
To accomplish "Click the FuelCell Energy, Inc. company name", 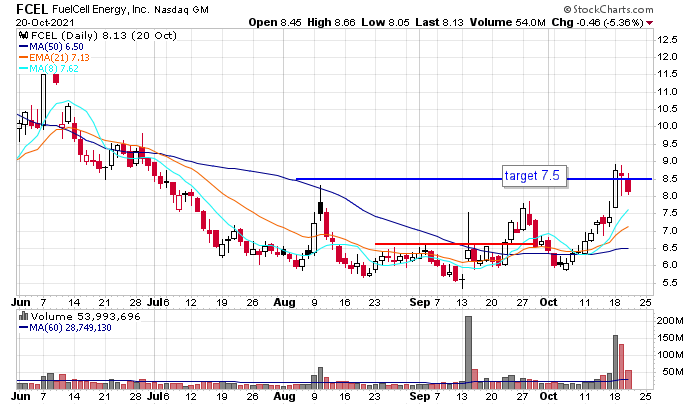I will point(100,9).
